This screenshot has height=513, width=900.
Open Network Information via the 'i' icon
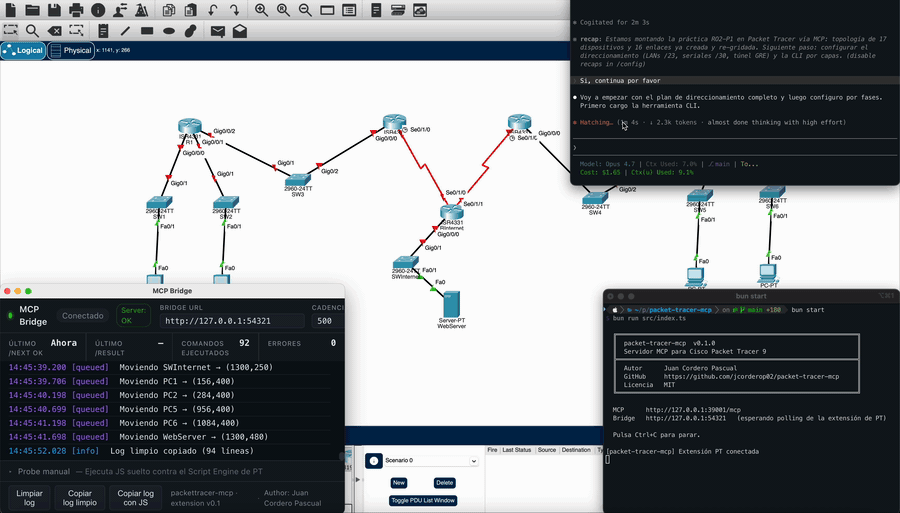98,10
